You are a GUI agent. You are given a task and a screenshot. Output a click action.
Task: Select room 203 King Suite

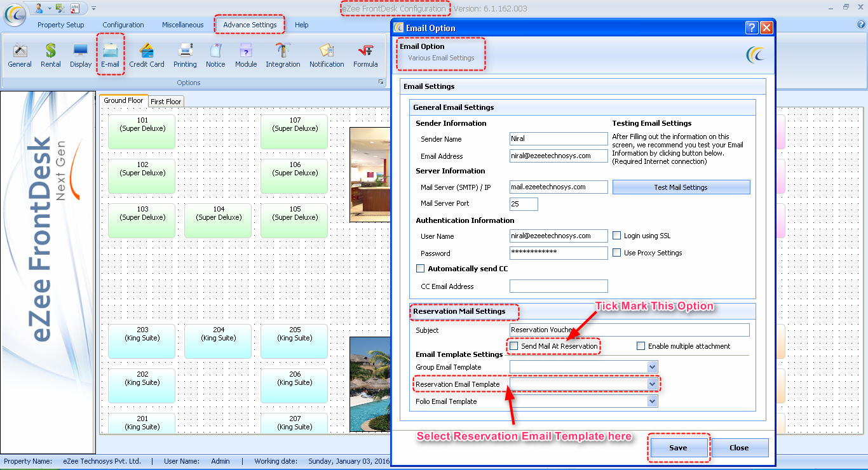(x=142, y=341)
